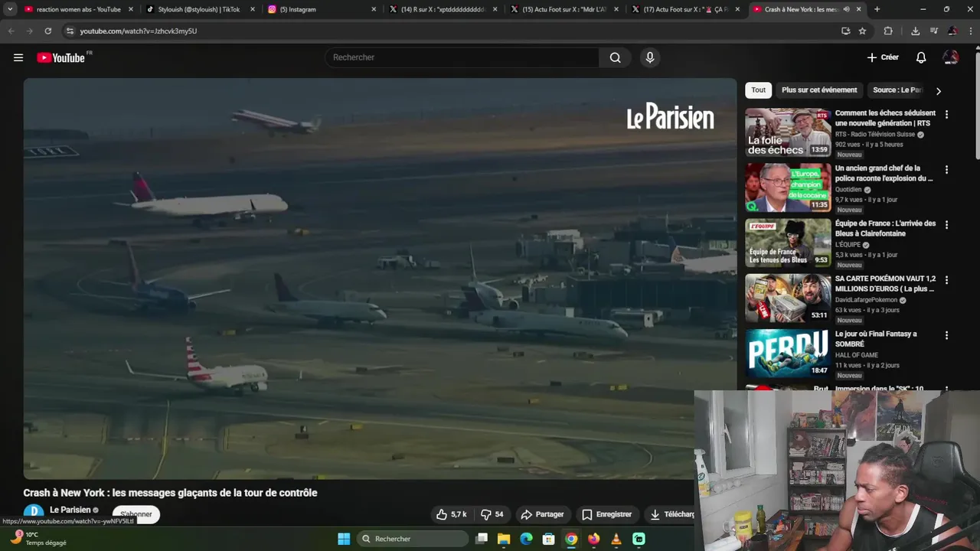Click the install/cast icon in address bar
This screenshot has height=551, width=980.
click(x=845, y=31)
